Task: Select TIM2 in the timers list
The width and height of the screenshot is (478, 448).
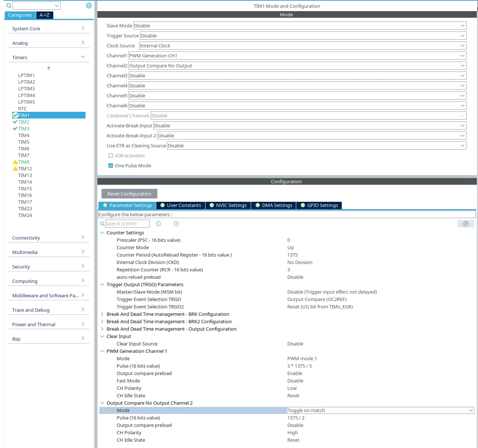Action: pos(24,122)
